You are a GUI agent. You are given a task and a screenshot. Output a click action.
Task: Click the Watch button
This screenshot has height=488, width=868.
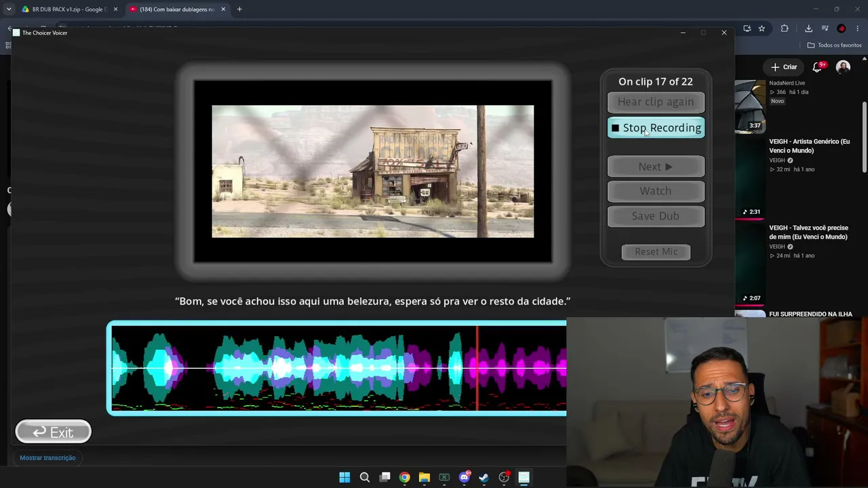[x=656, y=191]
